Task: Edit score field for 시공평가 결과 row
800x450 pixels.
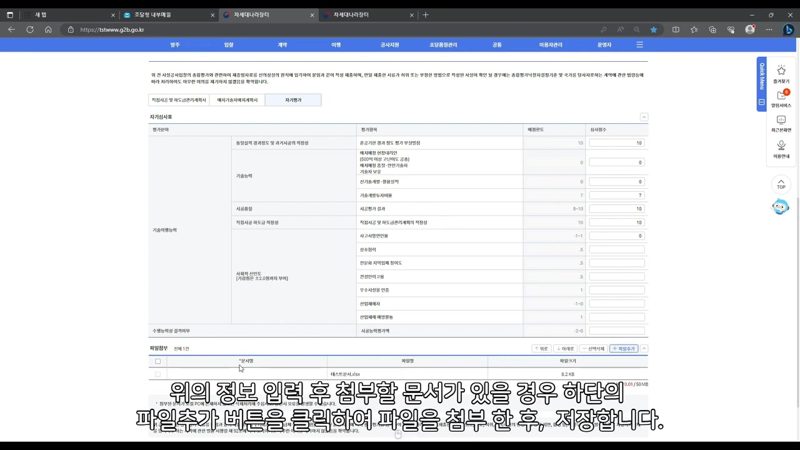Action: coord(616,209)
